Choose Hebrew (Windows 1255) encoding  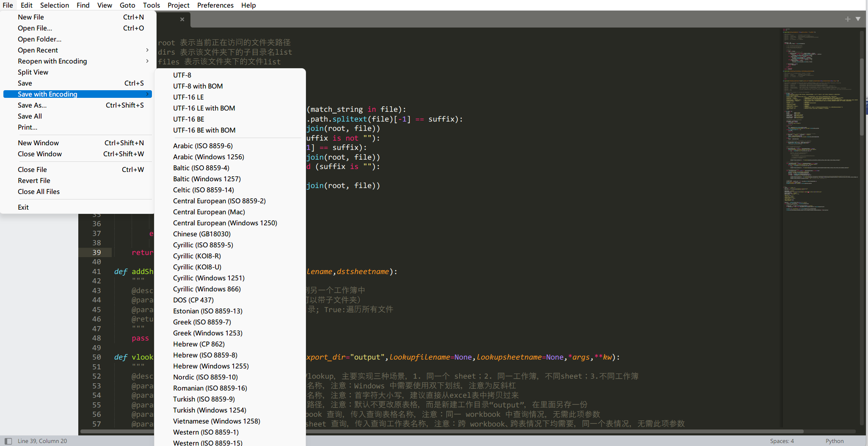(230, 366)
